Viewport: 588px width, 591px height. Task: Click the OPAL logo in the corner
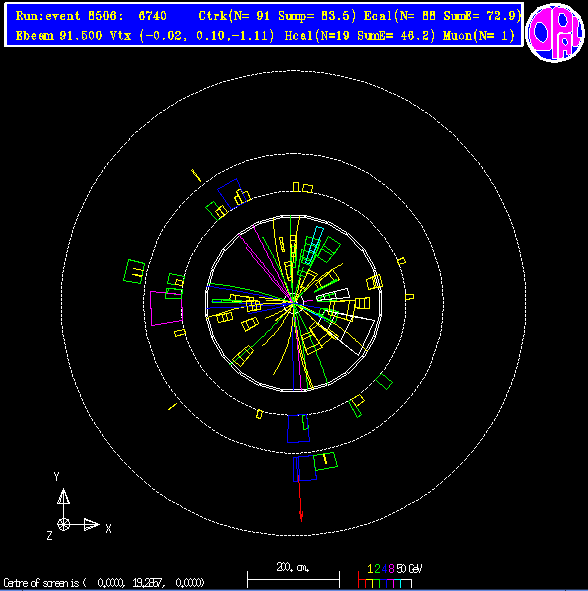pos(555,32)
